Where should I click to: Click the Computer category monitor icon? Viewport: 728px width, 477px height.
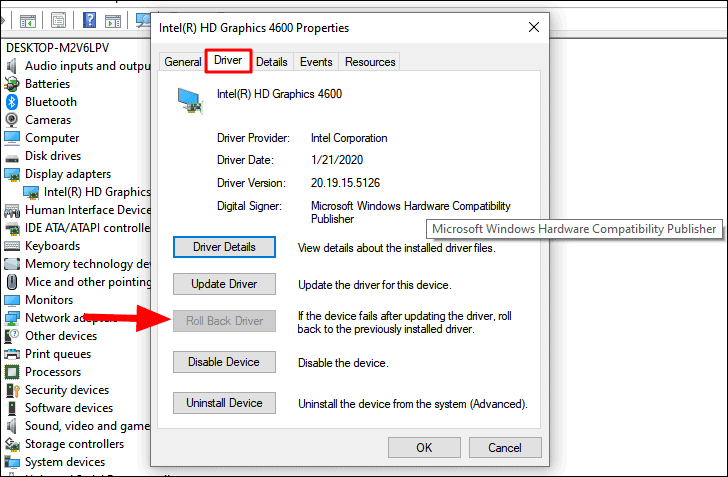click(12, 138)
